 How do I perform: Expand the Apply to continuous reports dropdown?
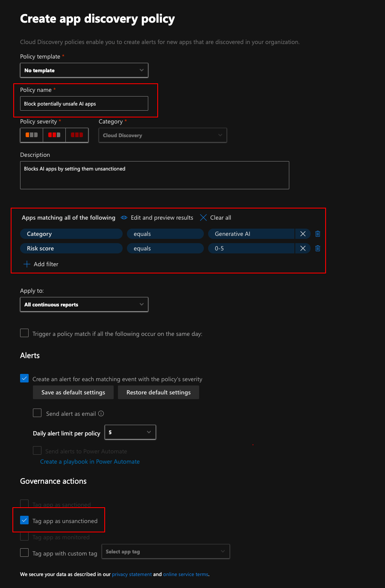coord(84,305)
